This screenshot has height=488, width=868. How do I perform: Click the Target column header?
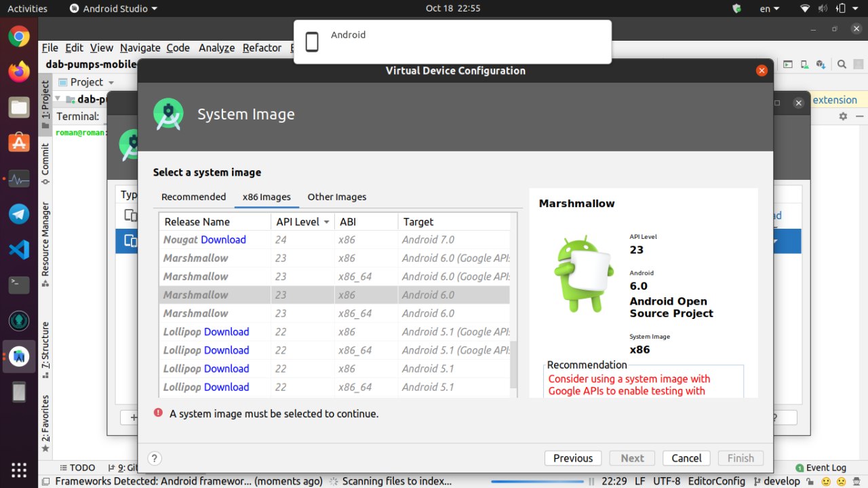(454, 222)
